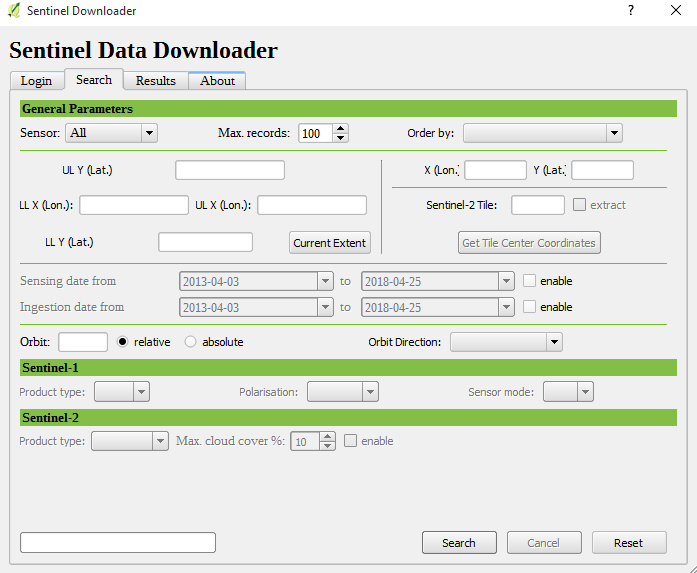The image size is (697, 573).
Task: Click the Current Extent button
Action: (x=330, y=243)
